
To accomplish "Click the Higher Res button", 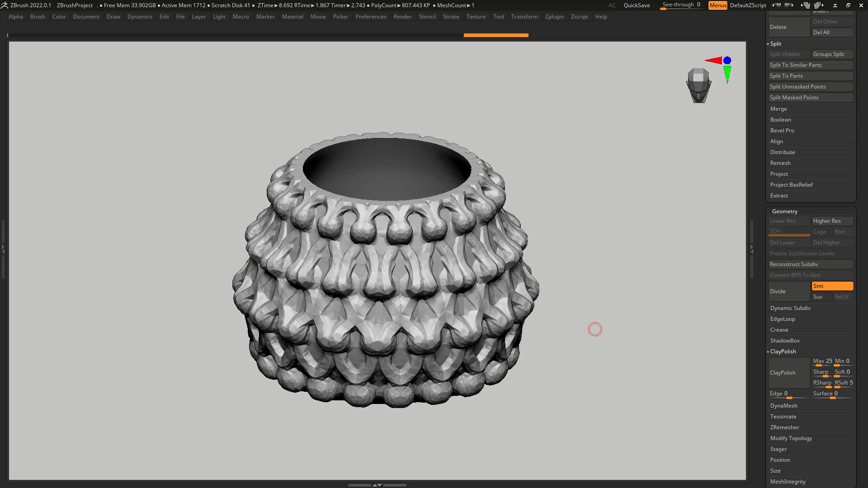I will pos(832,221).
